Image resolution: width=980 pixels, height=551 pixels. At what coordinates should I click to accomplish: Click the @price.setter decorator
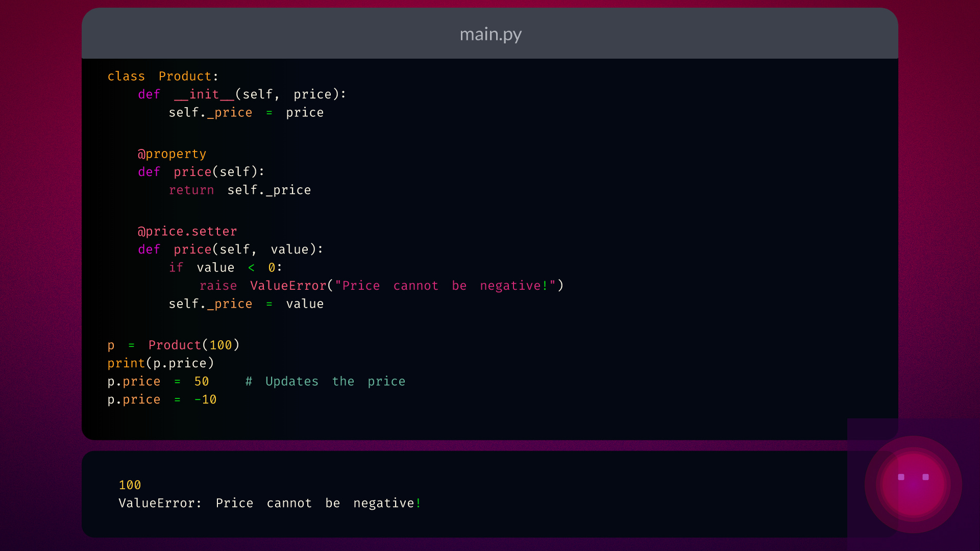tap(187, 231)
